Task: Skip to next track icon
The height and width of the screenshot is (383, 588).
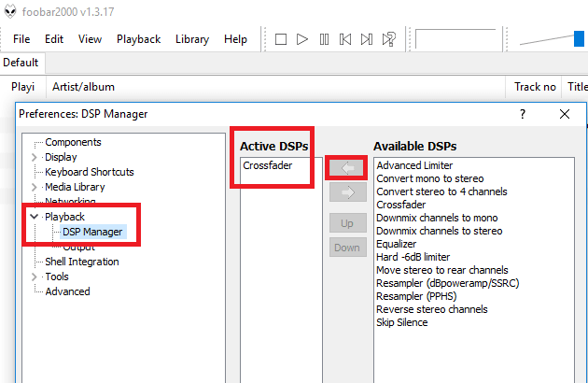Action: [x=367, y=39]
